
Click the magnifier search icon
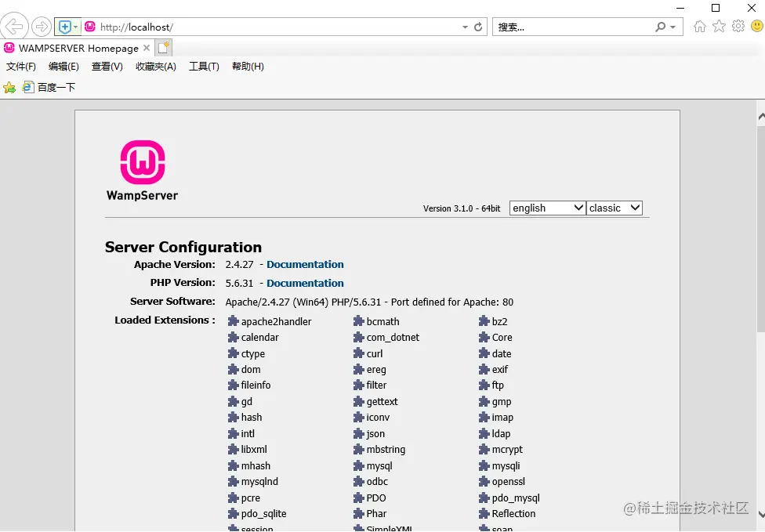(x=660, y=27)
